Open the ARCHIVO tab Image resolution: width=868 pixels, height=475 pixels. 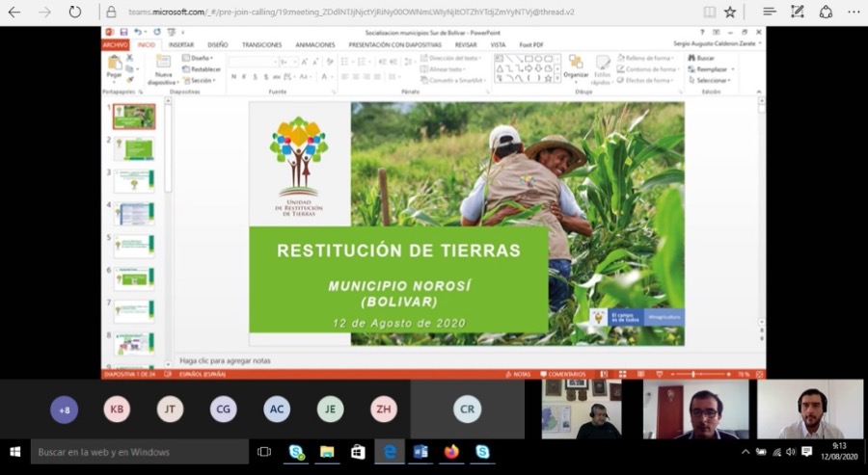point(115,44)
